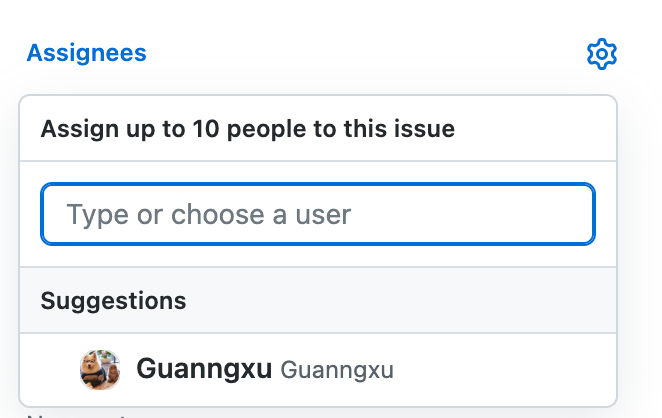662x418 pixels.
Task: Assign the issue to Guanngxu by bold name
Action: (204, 369)
